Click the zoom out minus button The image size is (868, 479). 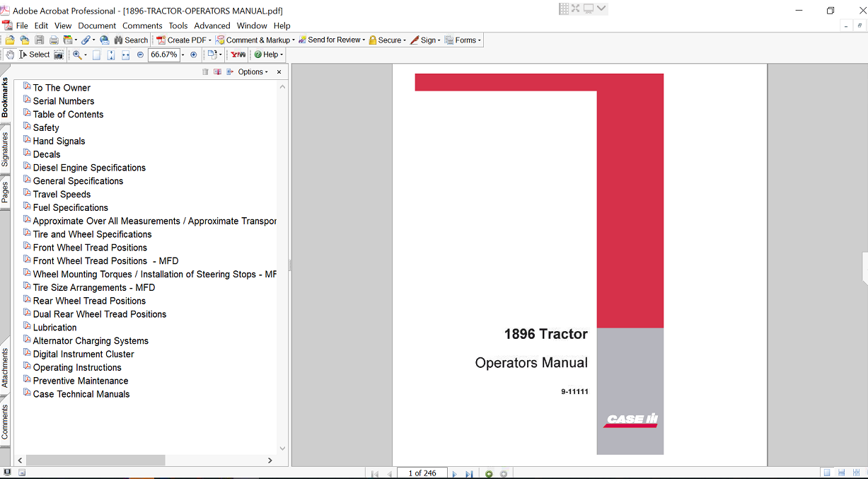click(140, 54)
